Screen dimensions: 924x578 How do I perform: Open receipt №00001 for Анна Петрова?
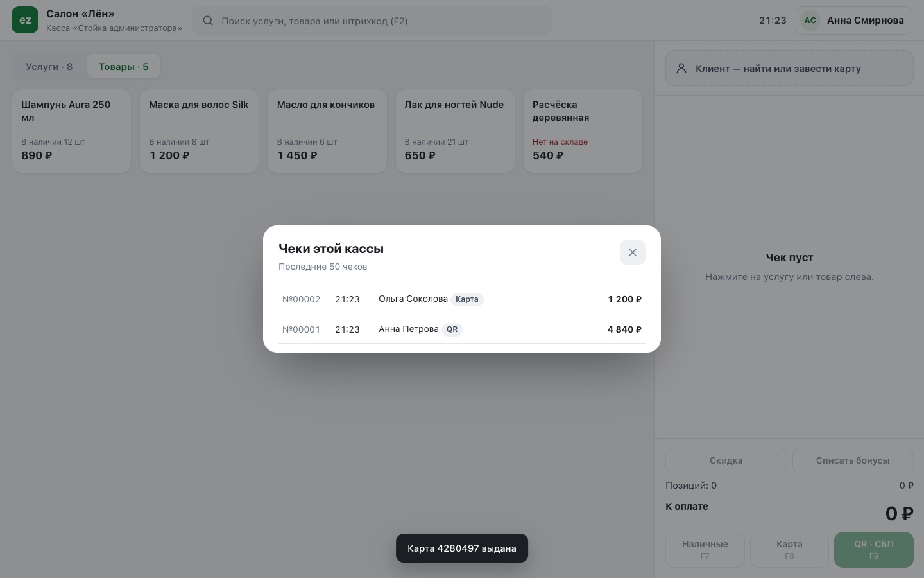462,329
